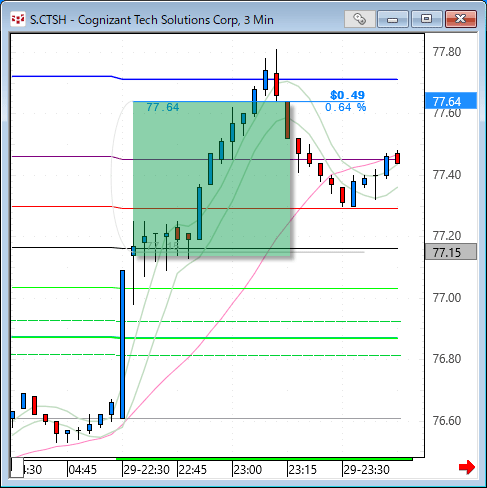Click the 76.80 price scale label
Viewport: 487px width, 488px height.
[x=447, y=359]
